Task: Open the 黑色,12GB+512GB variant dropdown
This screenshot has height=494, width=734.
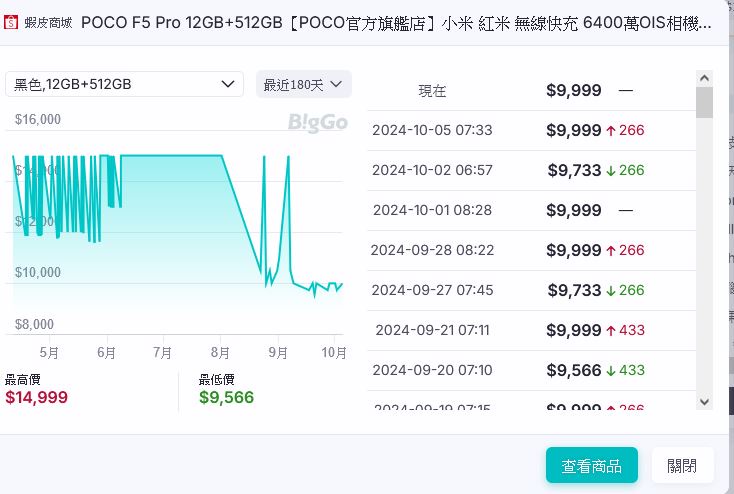Action: pos(124,84)
